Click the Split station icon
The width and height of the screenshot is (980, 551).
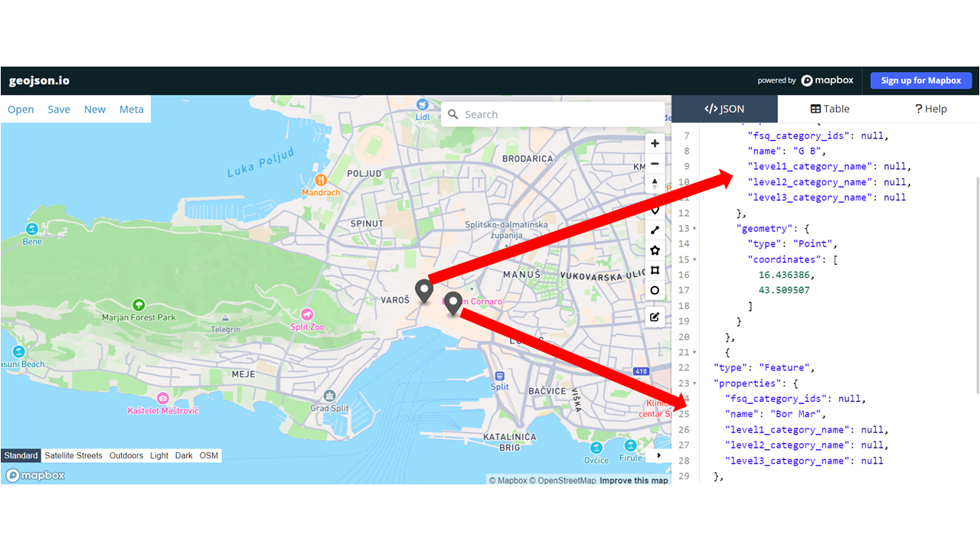coord(500,376)
